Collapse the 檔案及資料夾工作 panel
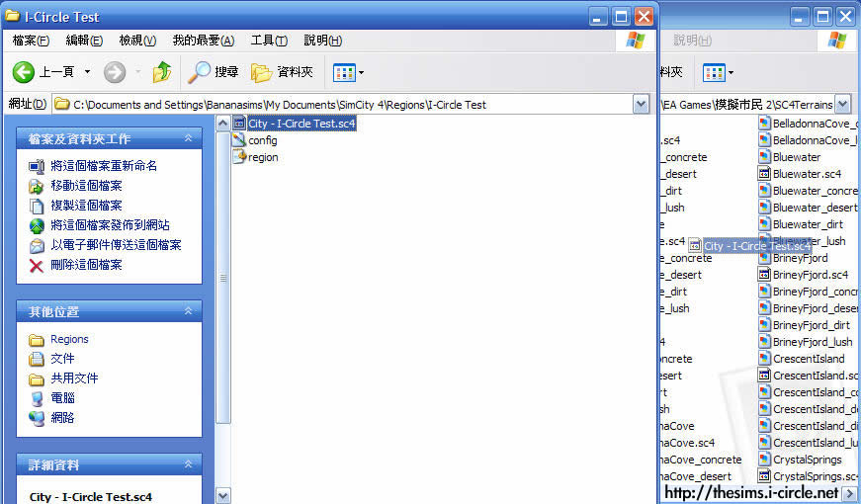This screenshot has height=504, width=861. (188, 139)
